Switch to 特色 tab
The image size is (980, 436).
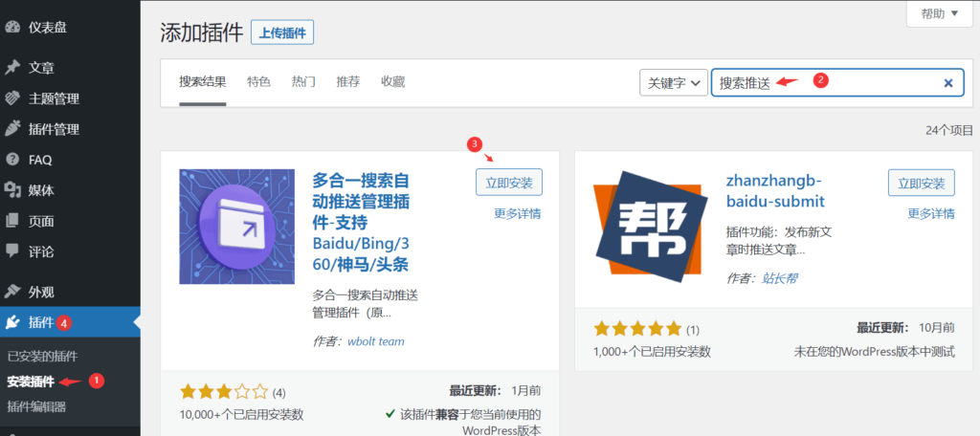pos(258,82)
